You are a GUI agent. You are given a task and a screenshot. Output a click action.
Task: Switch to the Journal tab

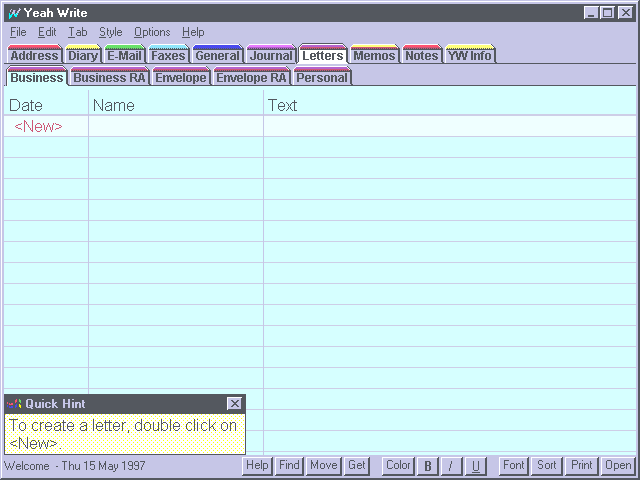click(271, 56)
